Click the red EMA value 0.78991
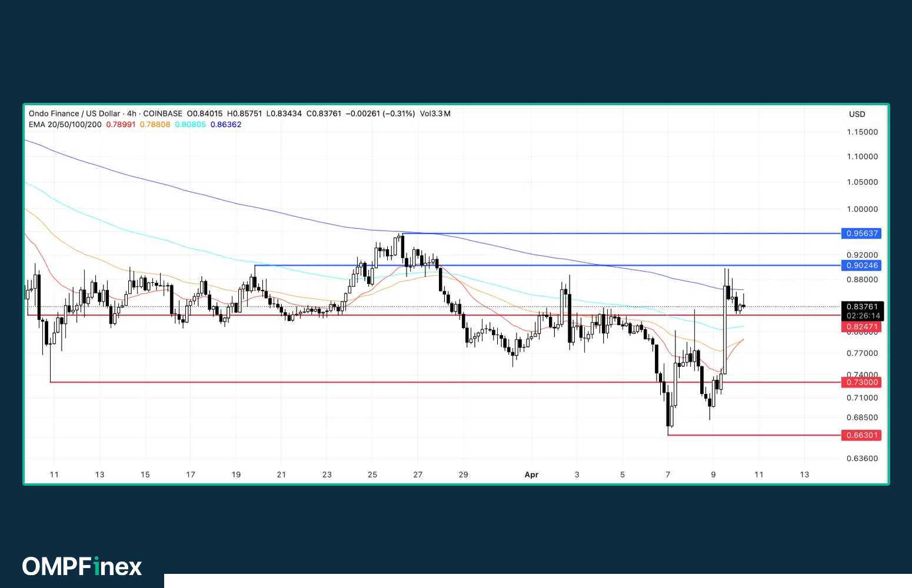Viewport: 912px width, 588px height. coord(121,125)
